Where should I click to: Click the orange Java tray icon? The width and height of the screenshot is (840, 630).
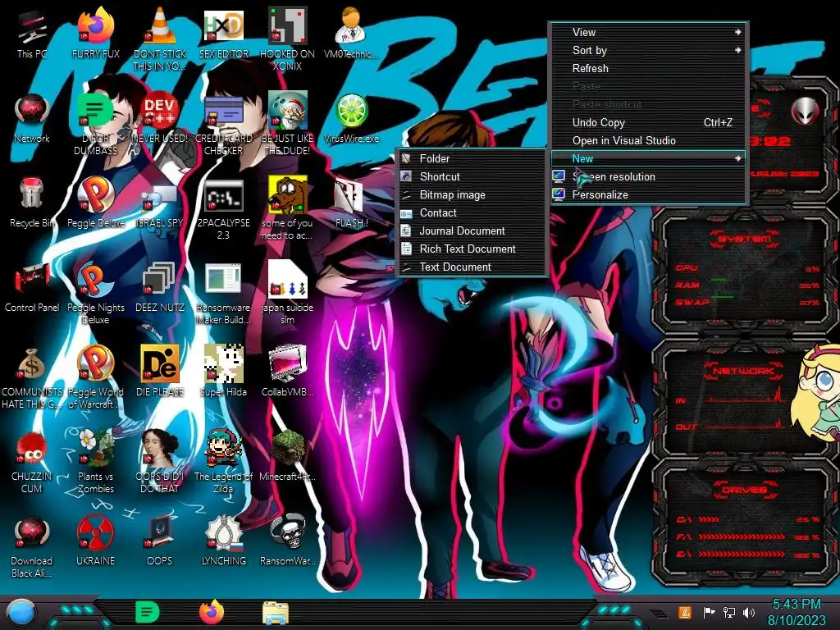coord(685,612)
